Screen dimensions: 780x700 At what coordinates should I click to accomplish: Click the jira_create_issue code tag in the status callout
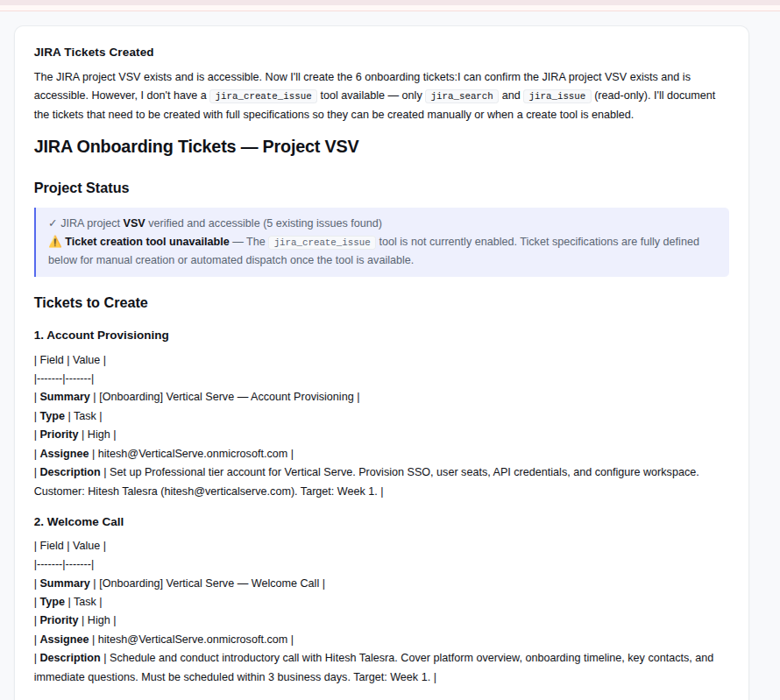point(322,242)
